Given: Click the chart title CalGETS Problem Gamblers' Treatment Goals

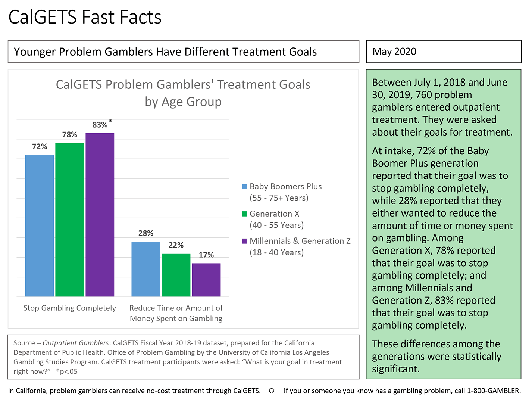Looking at the screenshot, I should pyautogui.click(x=183, y=93).
